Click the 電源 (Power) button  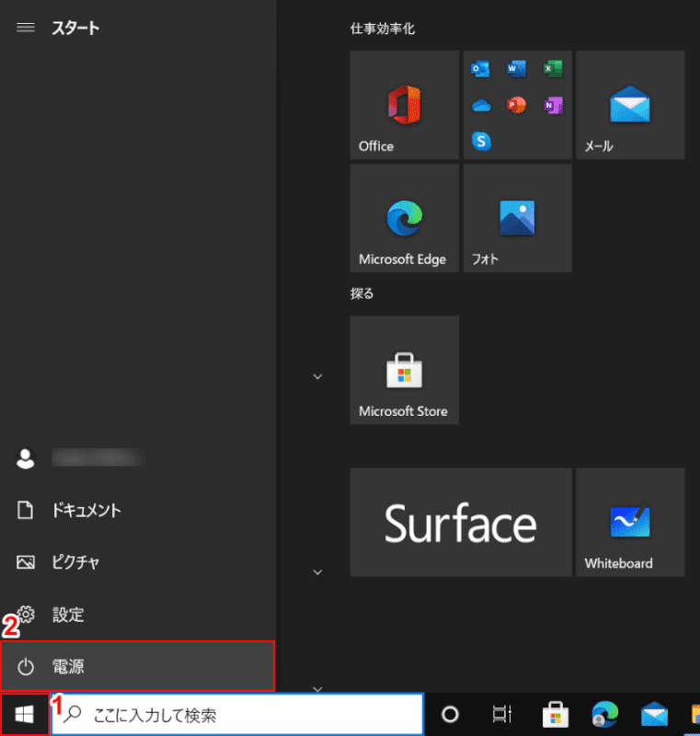[x=138, y=666]
